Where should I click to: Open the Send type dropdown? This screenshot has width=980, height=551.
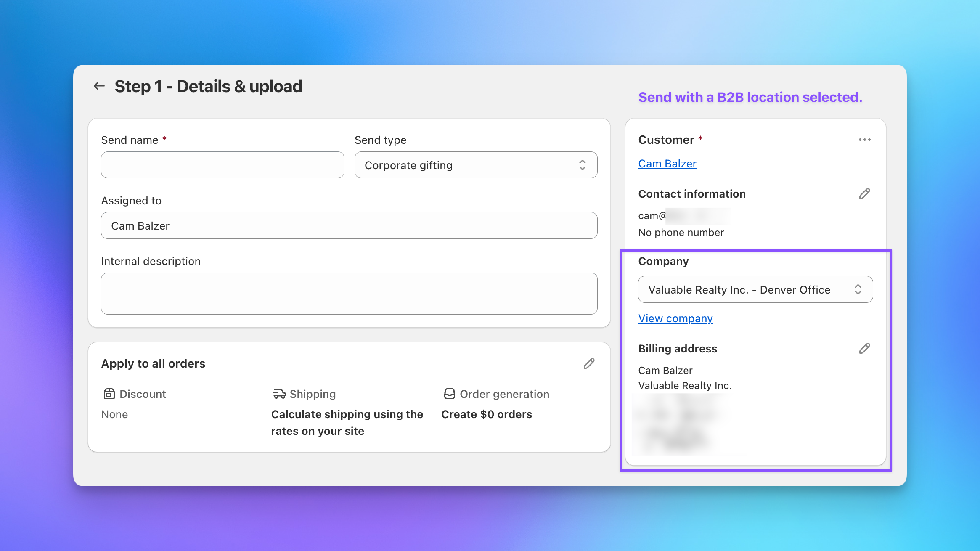pyautogui.click(x=467, y=165)
